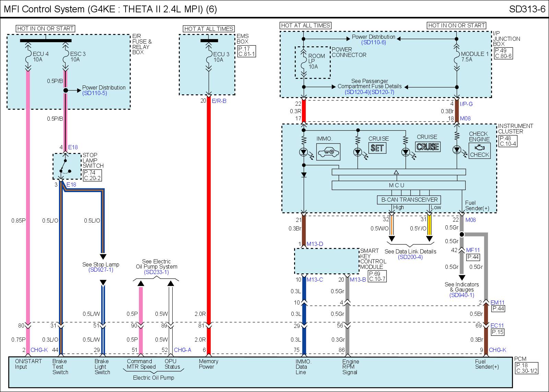Go to SD200-4 data link details
549x392 pixels.
click(x=410, y=257)
